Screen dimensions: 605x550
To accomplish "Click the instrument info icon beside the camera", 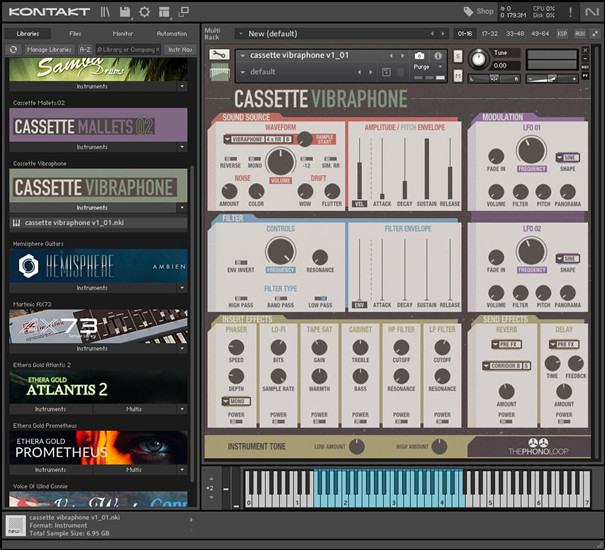I will coord(436,55).
